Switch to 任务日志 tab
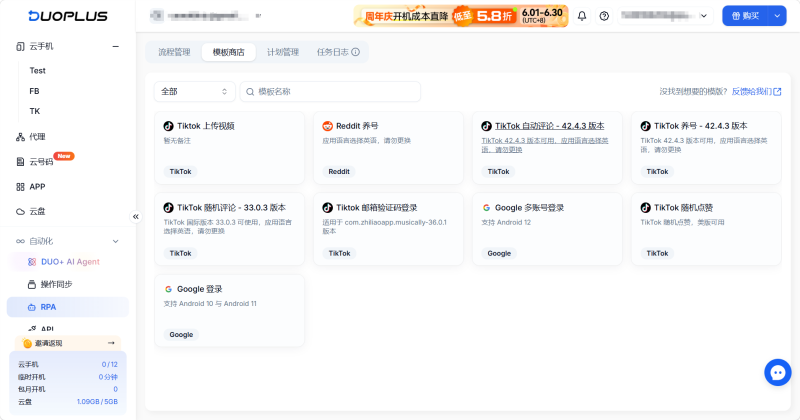800x420 pixels. pyautogui.click(x=338, y=52)
